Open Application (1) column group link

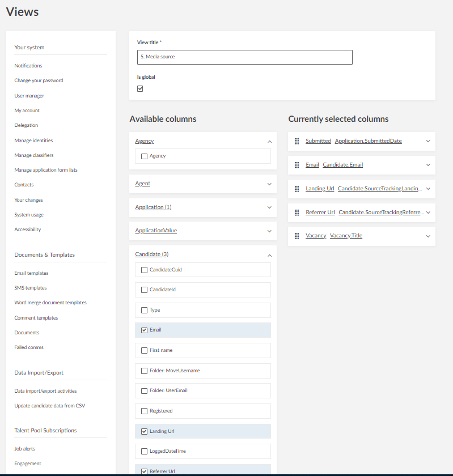153,207
